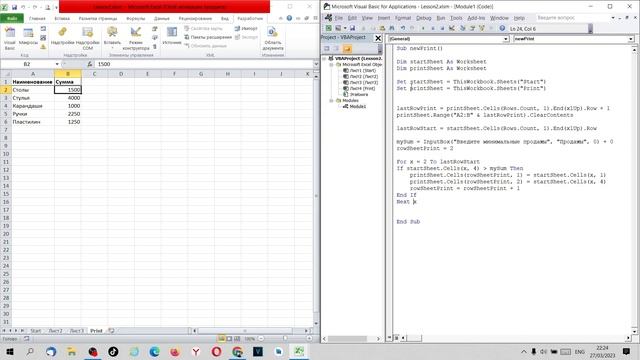
Task: Open the (General) object dropdown
Action: point(506,39)
